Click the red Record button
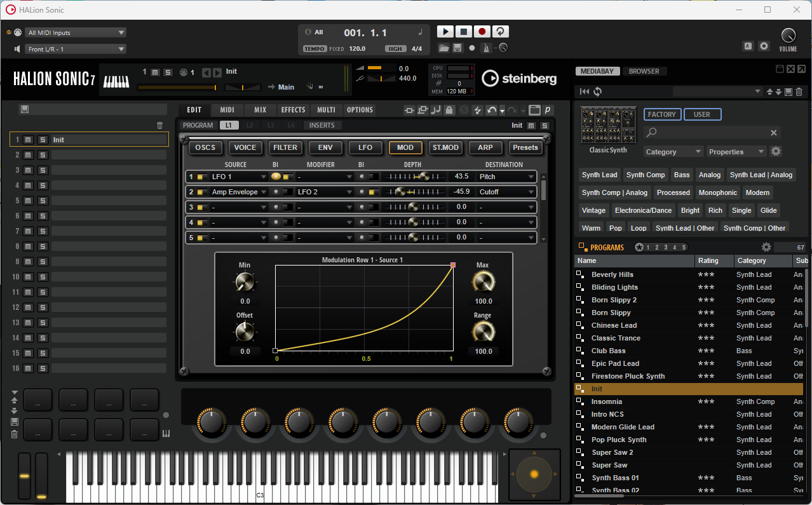 (482, 32)
